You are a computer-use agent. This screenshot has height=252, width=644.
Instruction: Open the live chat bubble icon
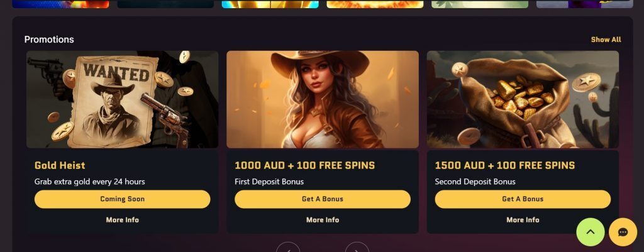[623, 232]
